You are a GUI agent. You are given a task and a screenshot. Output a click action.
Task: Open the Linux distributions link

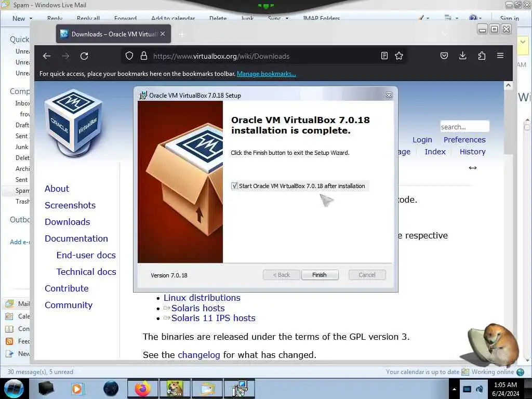point(202,298)
